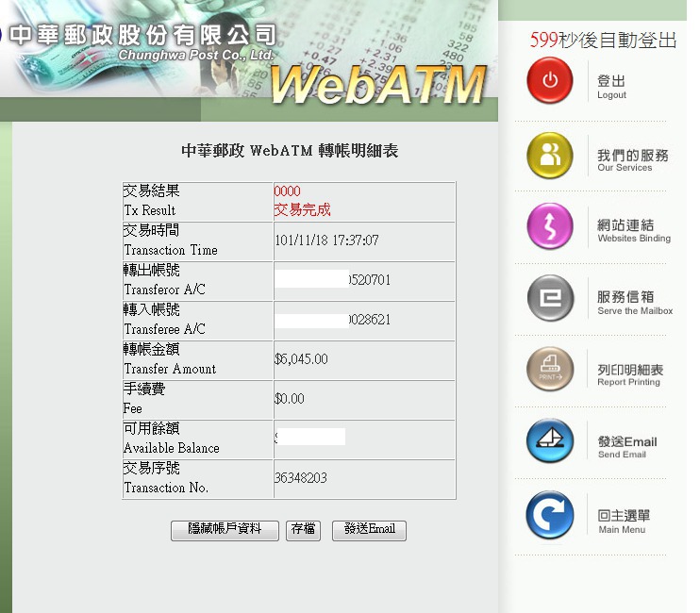Viewport: 700px width, 613px height.
Task: Click the Report Printing printer icon
Action: (x=550, y=369)
